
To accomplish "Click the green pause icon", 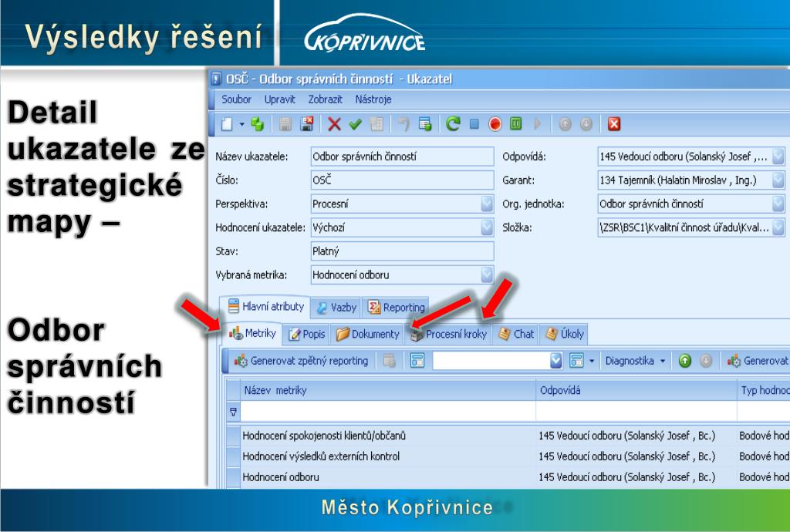I will click(516, 124).
